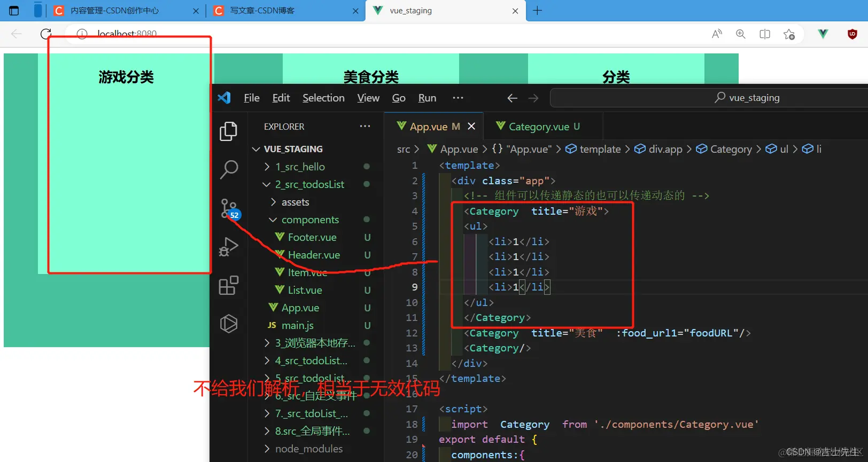Click the 游戏分类 heading on the page
The height and width of the screenshot is (462, 868).
point(126,77)
